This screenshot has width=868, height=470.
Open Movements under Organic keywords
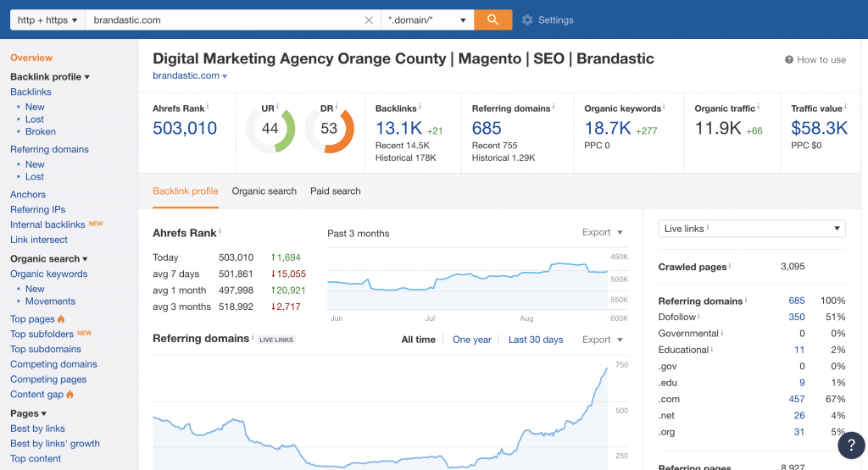[50, 301]
